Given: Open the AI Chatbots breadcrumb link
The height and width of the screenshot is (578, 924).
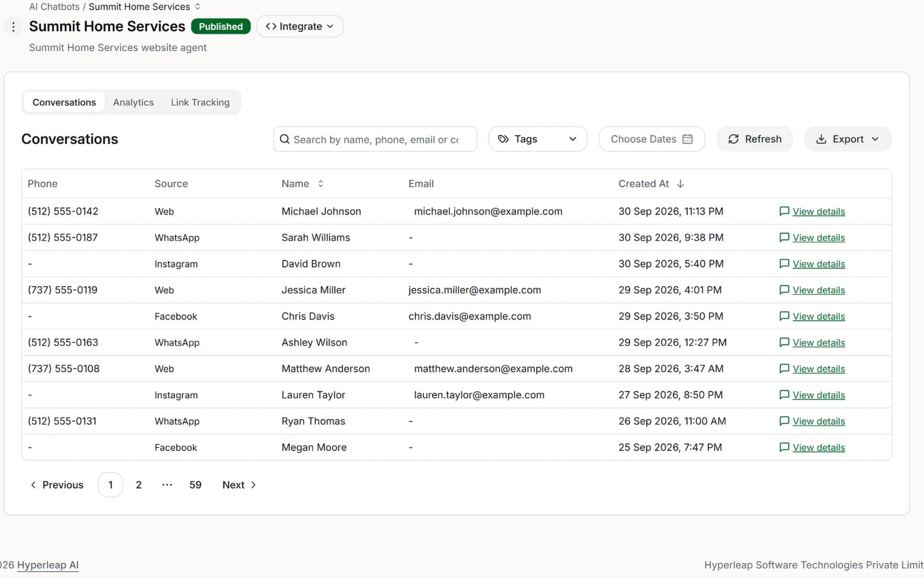Looking at the screenshot, I should click(54, 7).
